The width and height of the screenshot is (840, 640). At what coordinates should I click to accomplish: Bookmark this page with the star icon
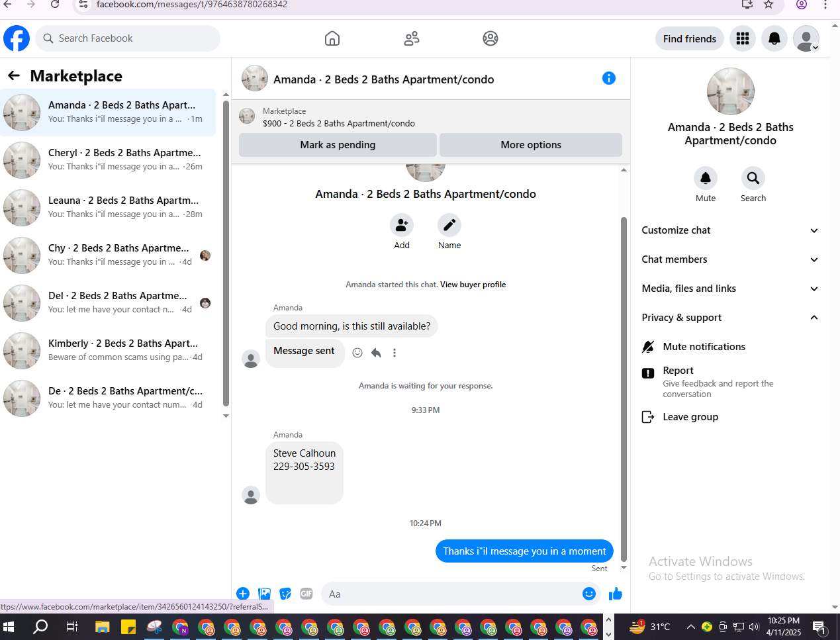pos(769,5)
